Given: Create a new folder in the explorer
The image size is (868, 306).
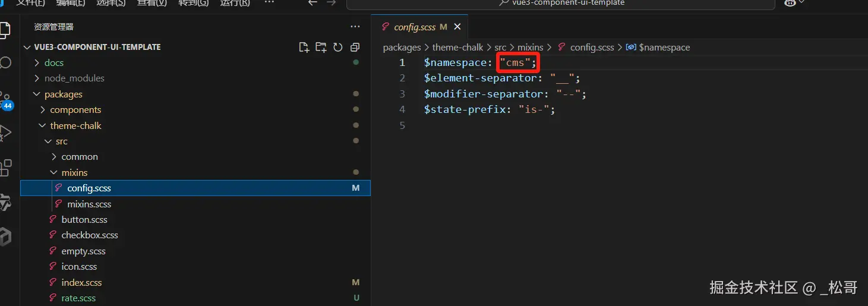Looking at the screenshot, I should point(321,47).
